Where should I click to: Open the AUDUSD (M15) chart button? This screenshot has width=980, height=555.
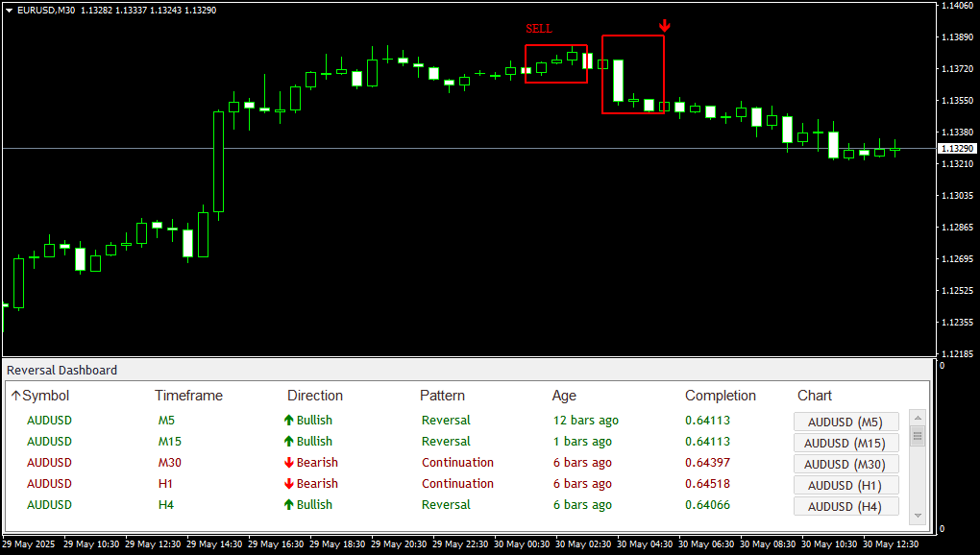845,442
